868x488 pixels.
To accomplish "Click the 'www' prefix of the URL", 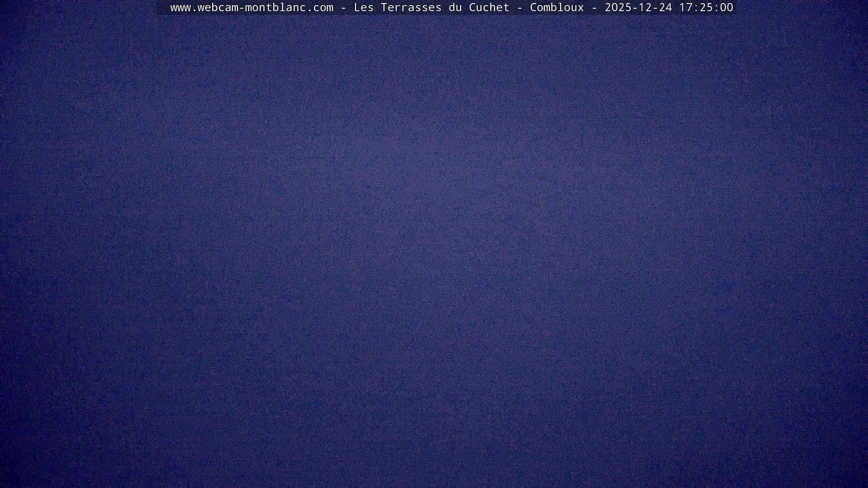I will click(180, 7).
